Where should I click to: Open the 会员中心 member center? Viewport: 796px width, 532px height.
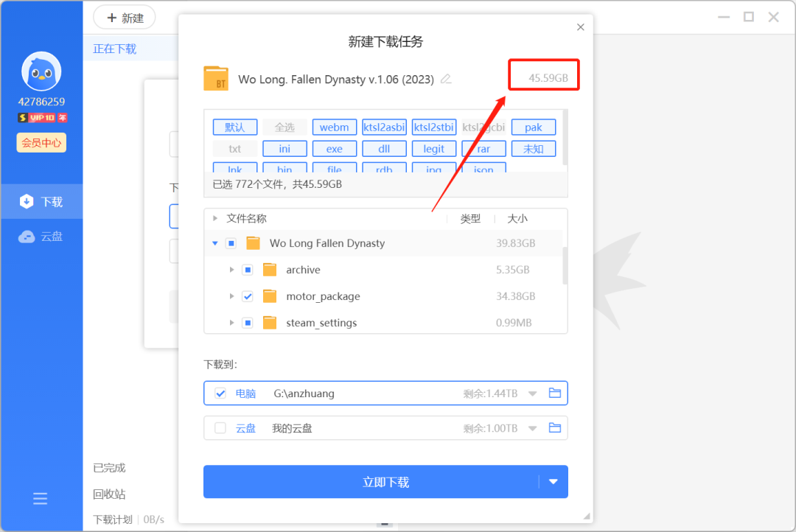pyautogui.click(x=41, y=143)
